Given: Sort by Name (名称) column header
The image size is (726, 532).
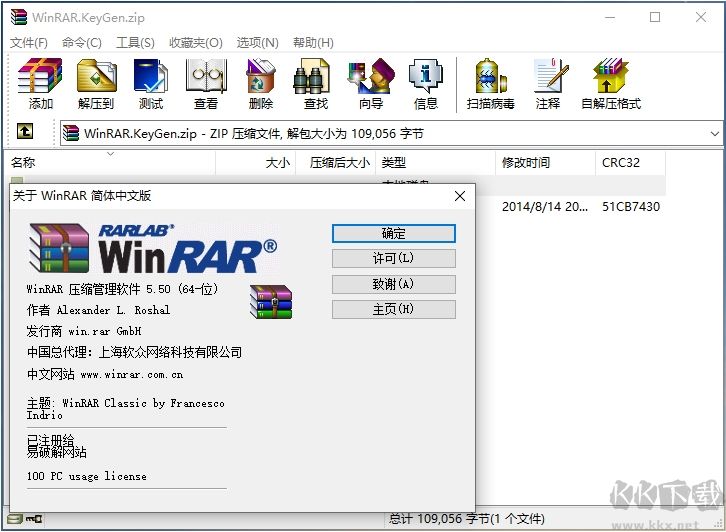Looking at the screenshot, I should point(111,163).
